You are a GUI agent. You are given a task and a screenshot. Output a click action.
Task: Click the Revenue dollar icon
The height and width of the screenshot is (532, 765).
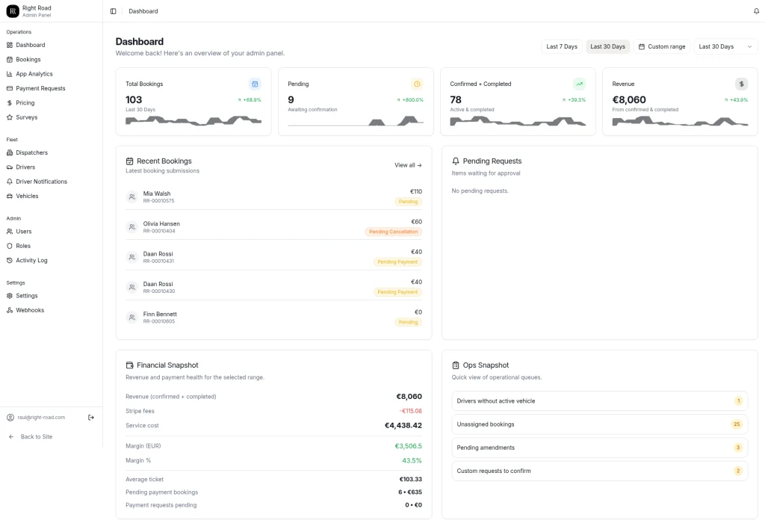tap(741, 84)
